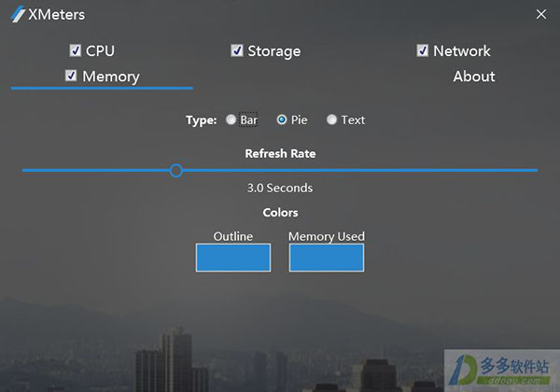Screen dimensions: 560x392
Task: Open the Storage tab label
Action: [x=274, y=51]
